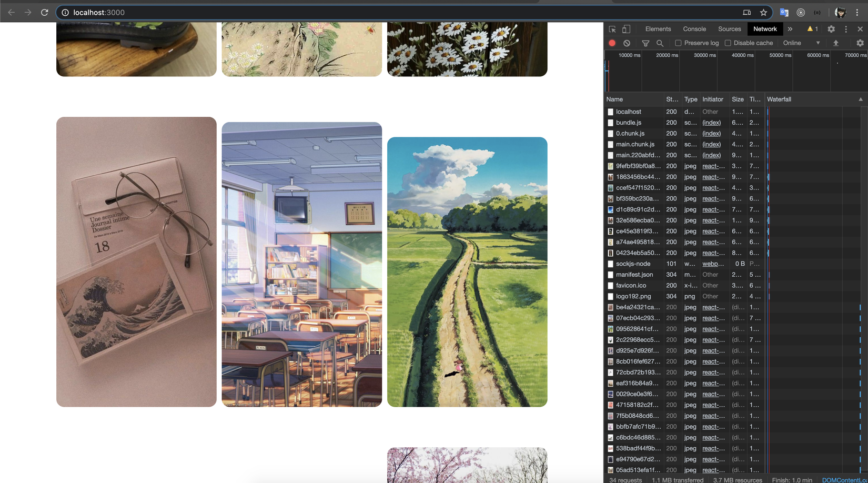Open the DevTools three-dot customize menu
Viewport: 868px width, 483px height.
tap(846, 29)
